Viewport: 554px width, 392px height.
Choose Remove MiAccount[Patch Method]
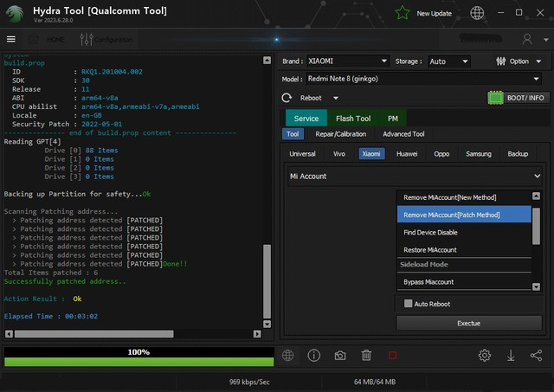[464, 215]
